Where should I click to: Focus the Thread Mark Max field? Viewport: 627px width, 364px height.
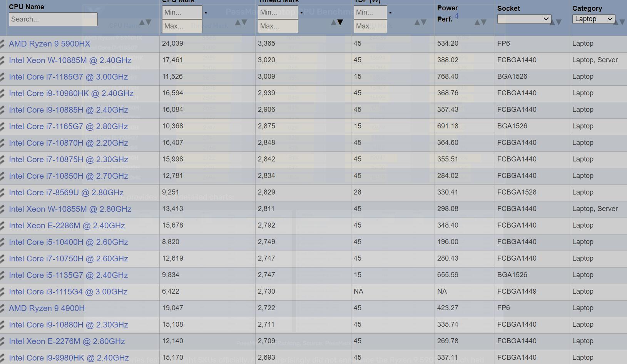point(278,26)
